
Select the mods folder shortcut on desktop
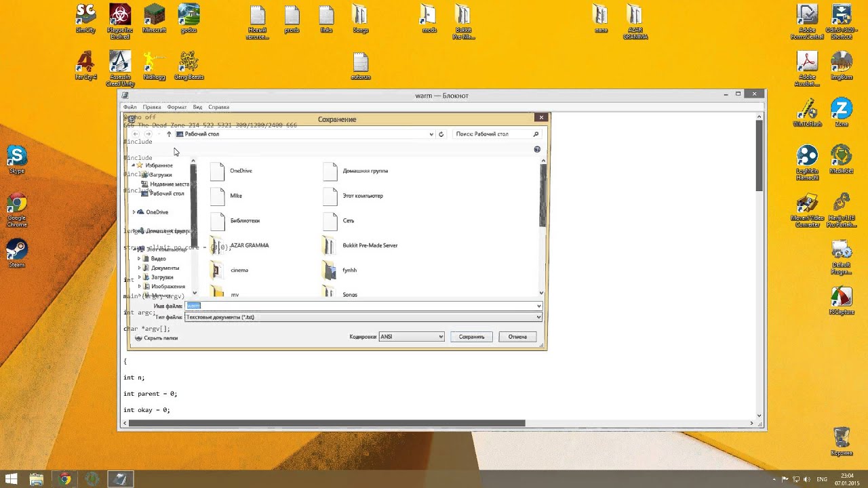[429, 18]
